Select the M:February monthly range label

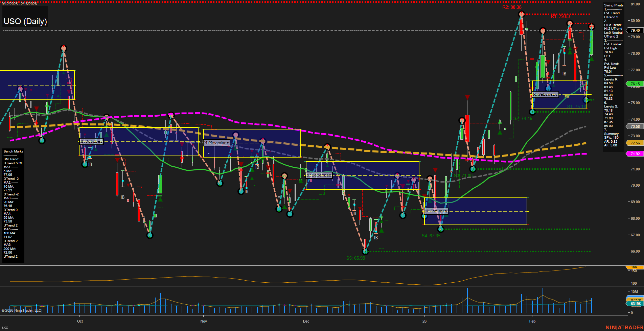tap(545, 94)
